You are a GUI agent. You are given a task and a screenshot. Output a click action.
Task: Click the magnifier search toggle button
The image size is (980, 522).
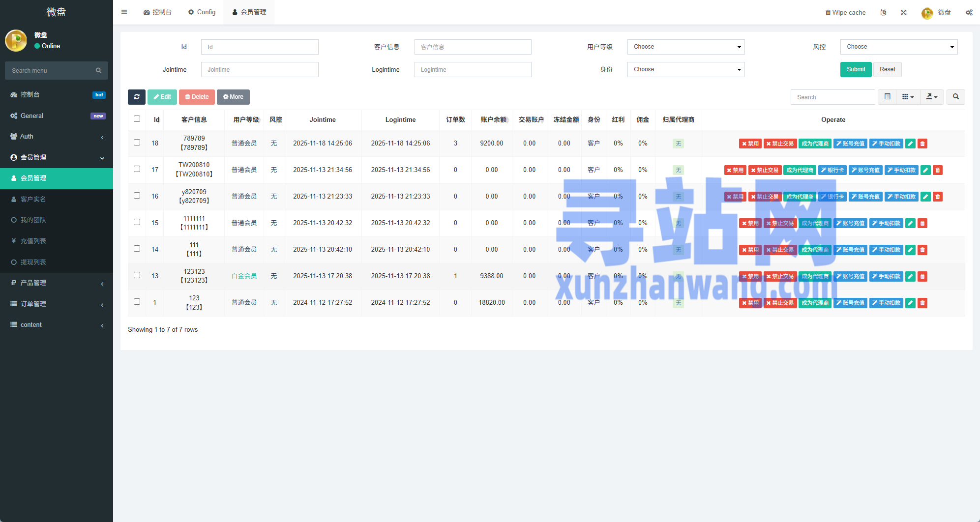(x=955, y=97)
